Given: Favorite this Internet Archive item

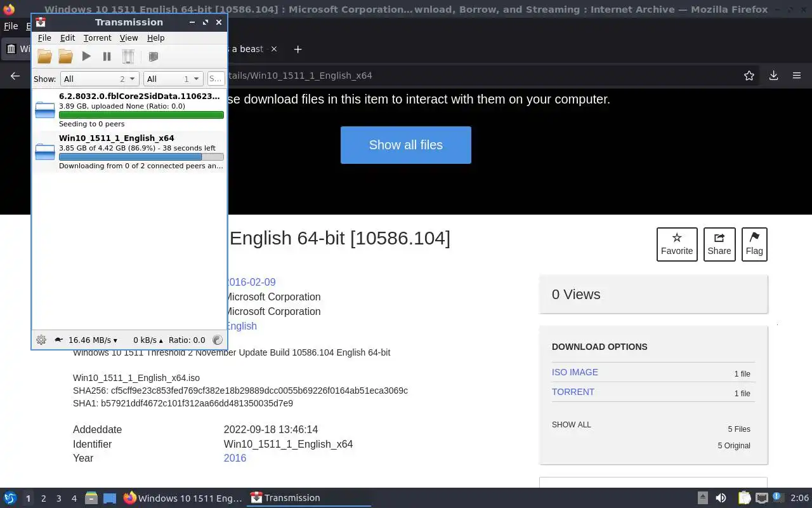Looking at the screenshot, I should [677, 244].
